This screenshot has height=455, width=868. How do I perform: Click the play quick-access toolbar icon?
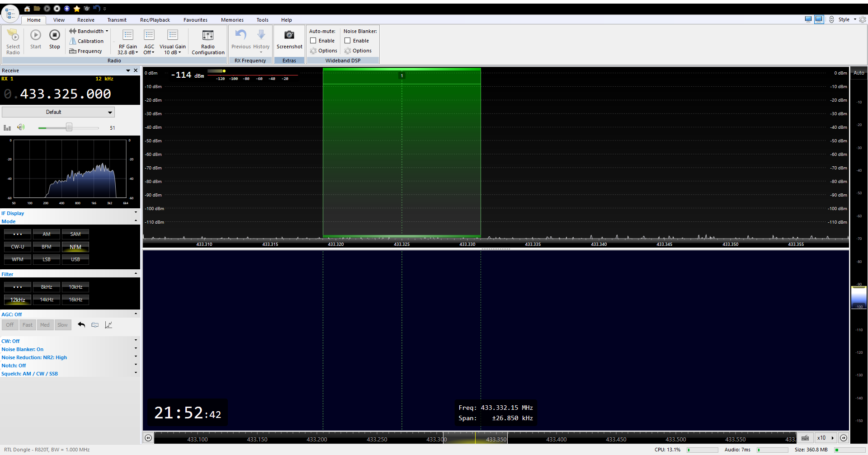click(x=47, y=9)
